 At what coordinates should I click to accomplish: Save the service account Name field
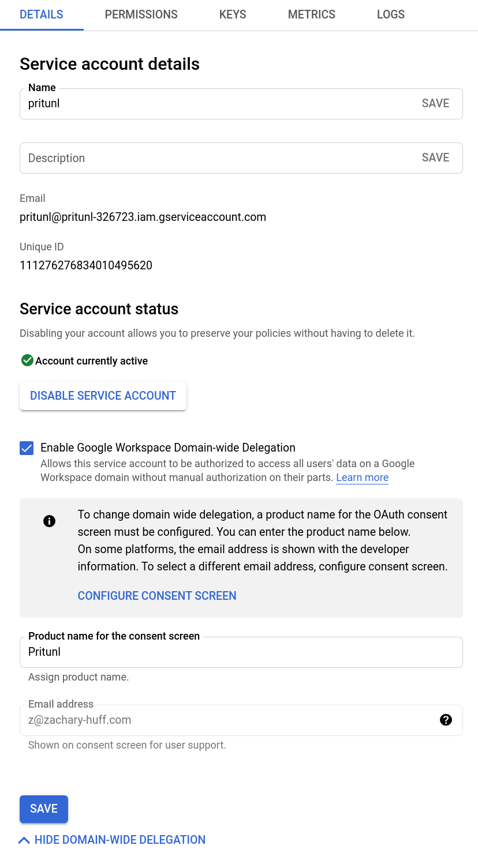click(435, 103)
